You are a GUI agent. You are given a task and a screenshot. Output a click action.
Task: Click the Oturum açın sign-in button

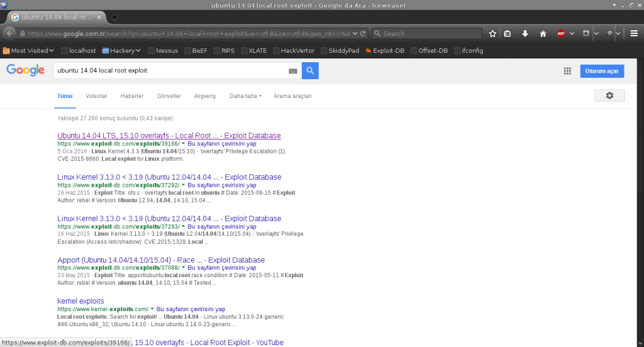point(602,71)
